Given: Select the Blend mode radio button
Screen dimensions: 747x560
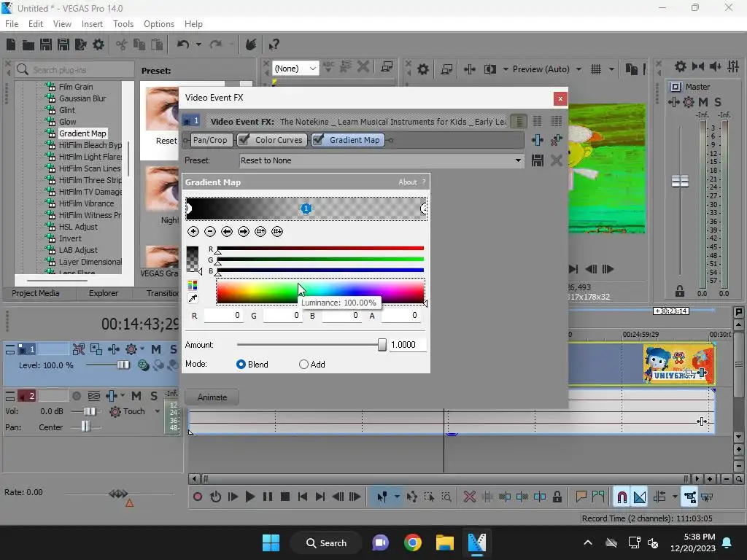Looking at the screenshot, I should click(241, 365).
